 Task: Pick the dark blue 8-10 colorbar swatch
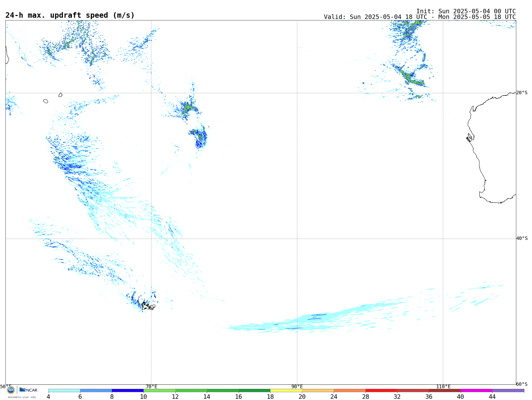[x=128, y=390]
